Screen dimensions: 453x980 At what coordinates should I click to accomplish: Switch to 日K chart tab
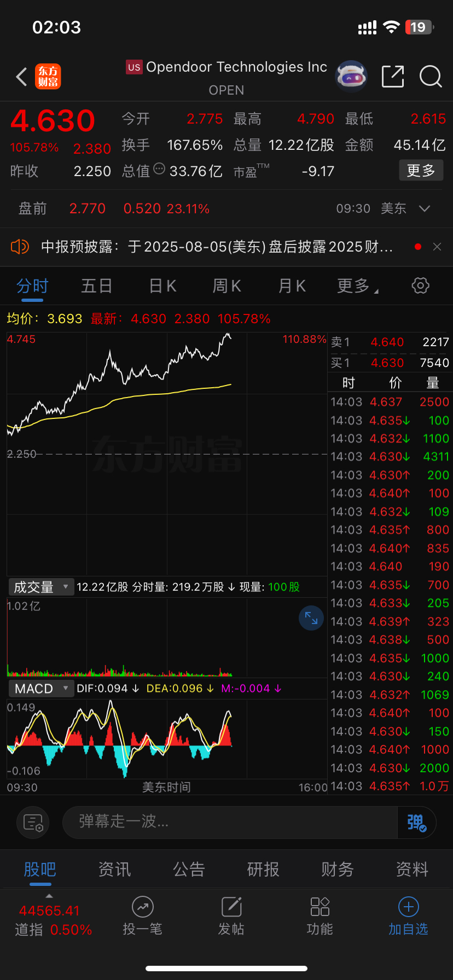[162, 285]
